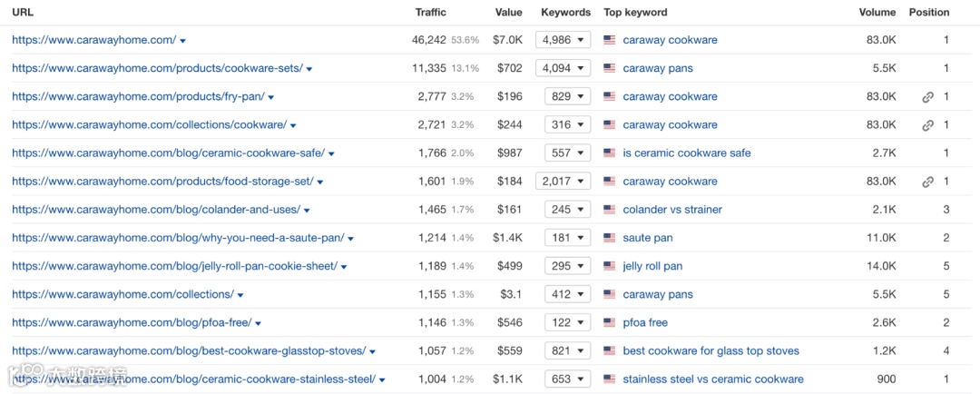The height and width of the screenshot is (394, 980).
Task: Click the US flag next to 'saute pan'
Action: (609, 238)
